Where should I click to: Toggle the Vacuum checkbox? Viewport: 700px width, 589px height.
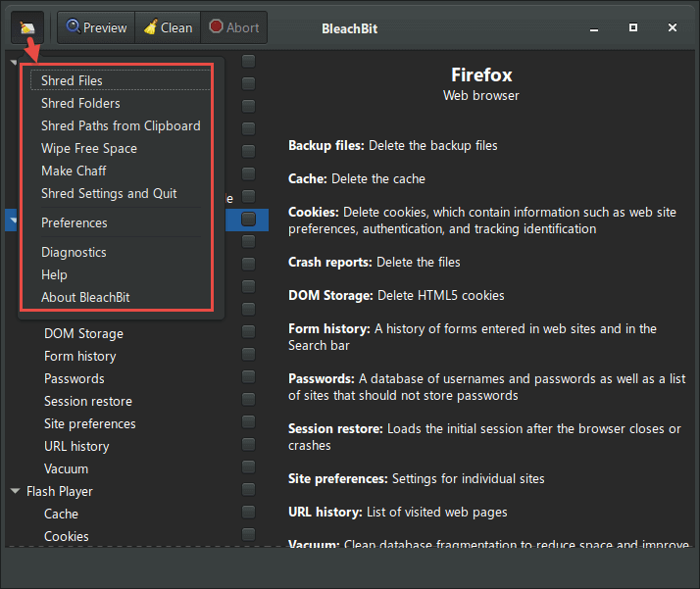click(249, 466)
